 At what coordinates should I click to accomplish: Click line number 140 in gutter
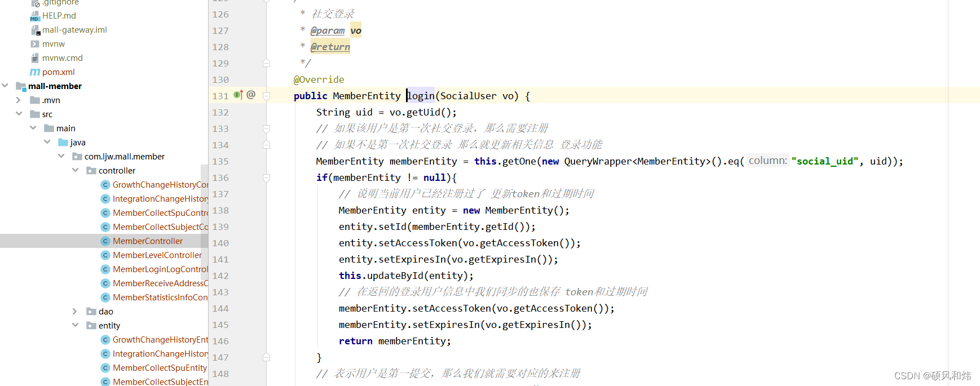(220, 243)
